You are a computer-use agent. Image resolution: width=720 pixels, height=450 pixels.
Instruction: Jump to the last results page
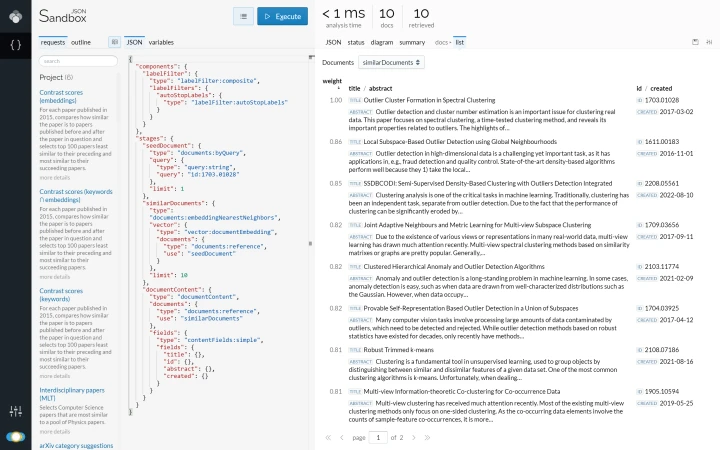point(427,438)
